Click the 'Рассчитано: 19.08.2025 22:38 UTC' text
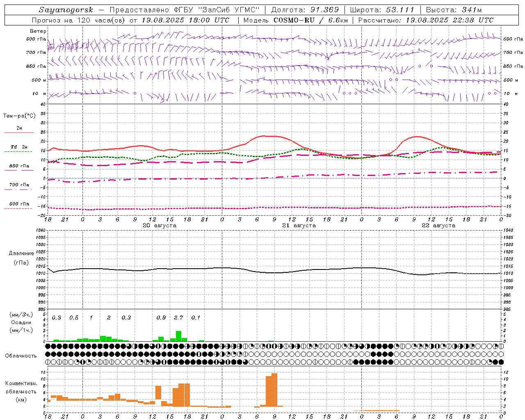 [x=426, y=20]
